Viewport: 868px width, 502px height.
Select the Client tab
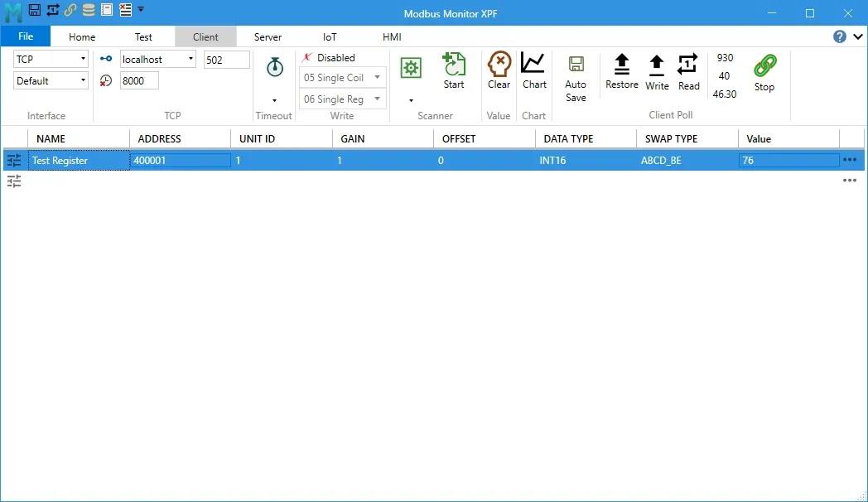point(205,36)
